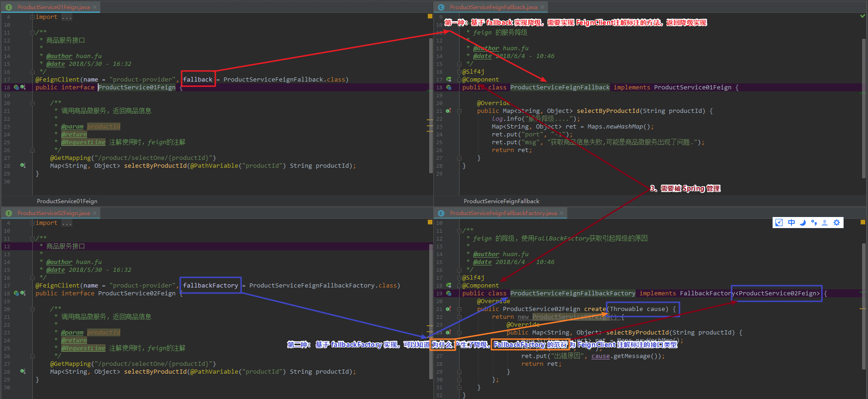This screenshot has height=399, width=868.
Task: Click the Spring bean gutter icon on line 18 of ProductService02Feign
Action: click(x=16, y=293)
